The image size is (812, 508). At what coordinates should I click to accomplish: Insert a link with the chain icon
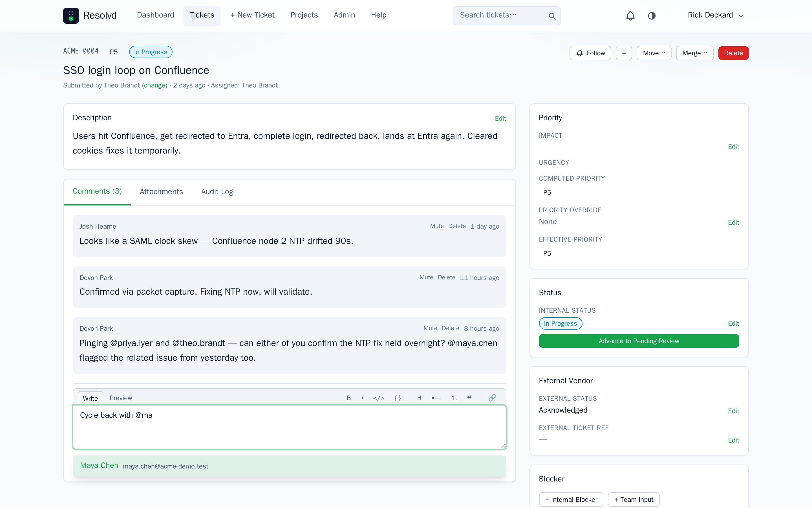click(x=492, y=398)
